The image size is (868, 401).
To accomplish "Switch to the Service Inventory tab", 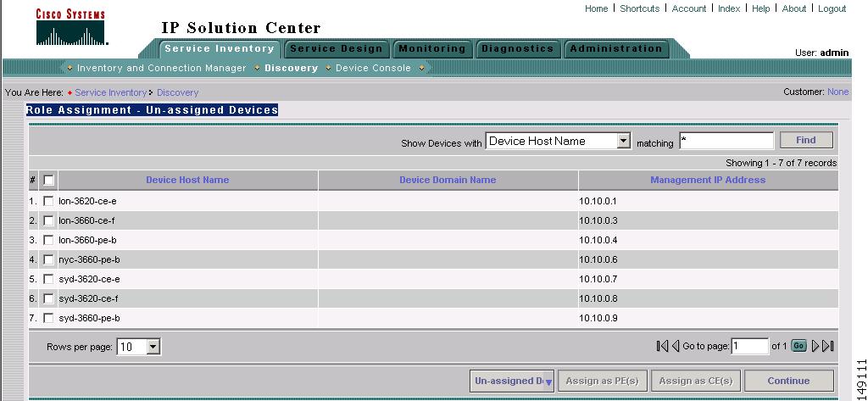I will pos(220,48).
